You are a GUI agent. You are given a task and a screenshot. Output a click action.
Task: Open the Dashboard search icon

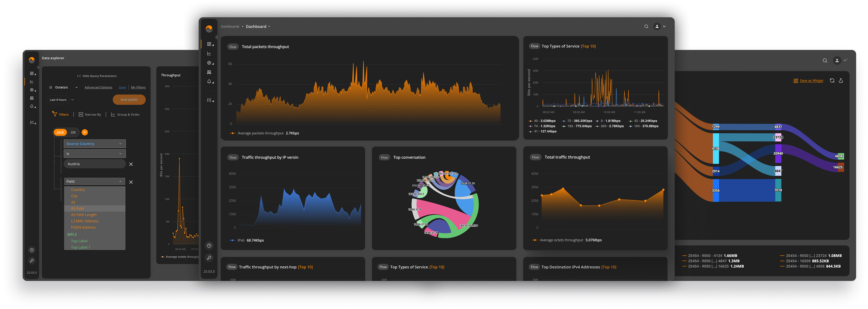coord(646,26)
